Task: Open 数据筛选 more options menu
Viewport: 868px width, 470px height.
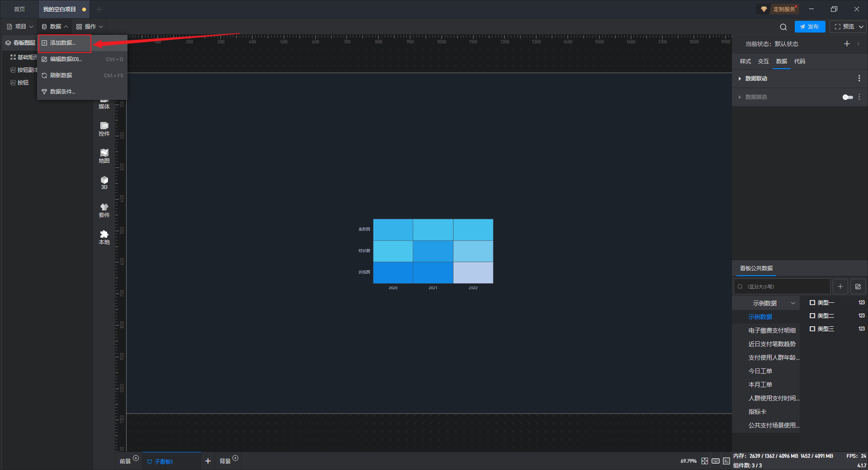Action: [x=859, y=97]
